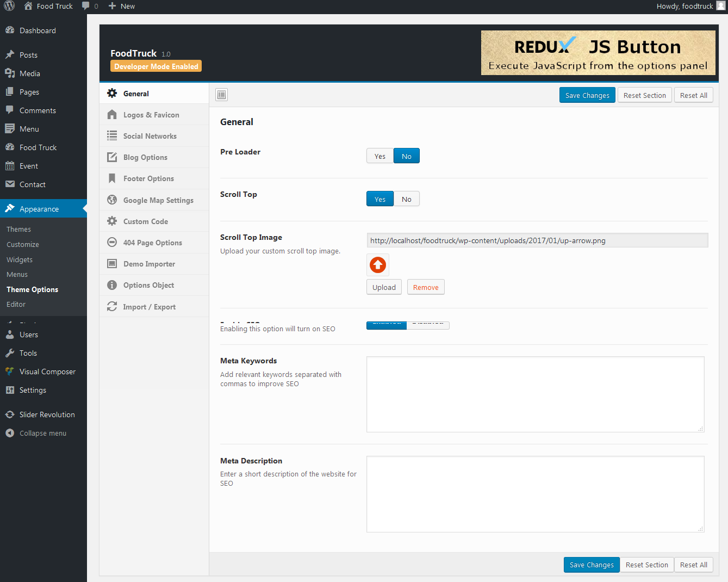Click the Upload button for scroll top image
This screenshot has width=728, height=582.
[x=384, y=287]
